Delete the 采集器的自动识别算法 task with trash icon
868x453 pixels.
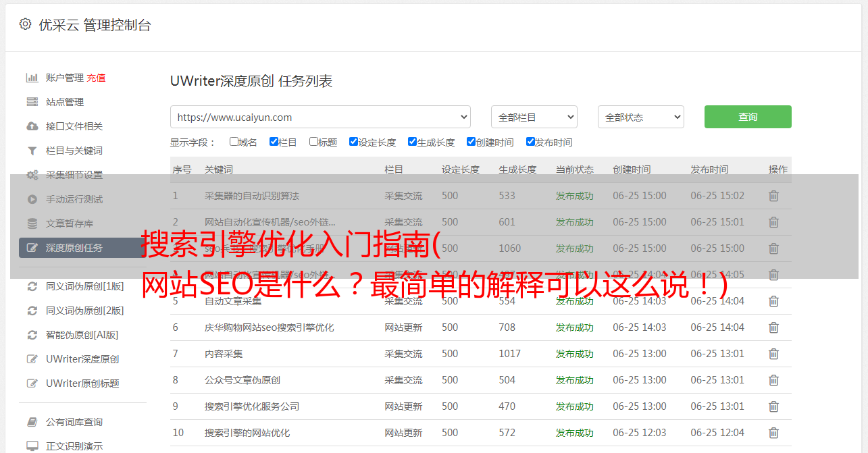[773, 196]
